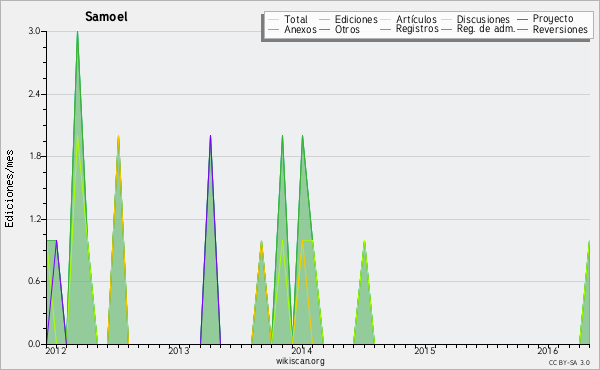Click the purple Otros line swatch
Screen dimensions: 600x370
coord(324,29)
